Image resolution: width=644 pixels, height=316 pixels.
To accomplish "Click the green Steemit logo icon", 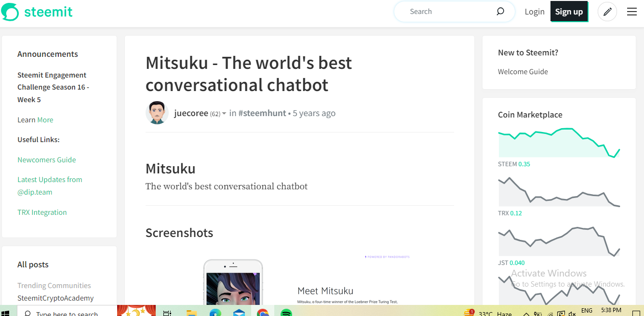I will coord(10,11).
